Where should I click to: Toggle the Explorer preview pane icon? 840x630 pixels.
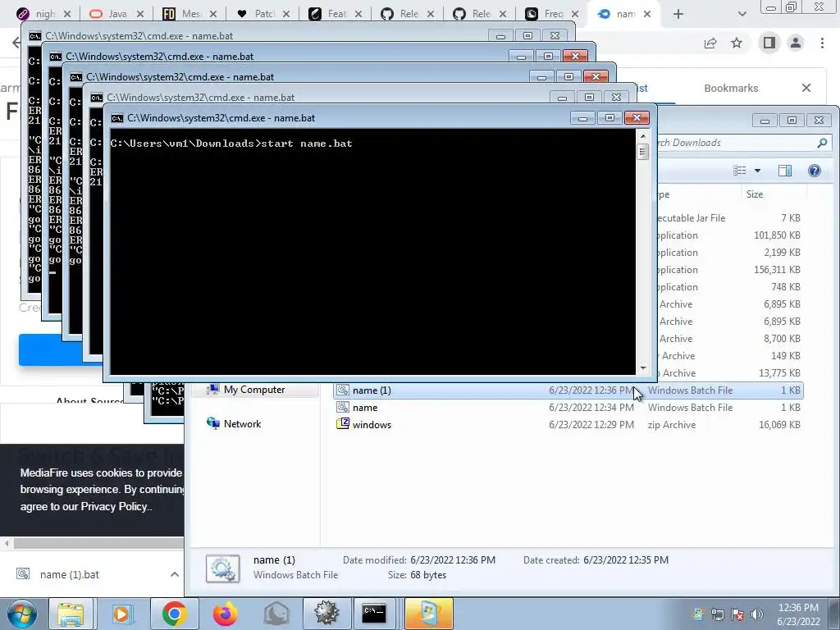(785, 171)
